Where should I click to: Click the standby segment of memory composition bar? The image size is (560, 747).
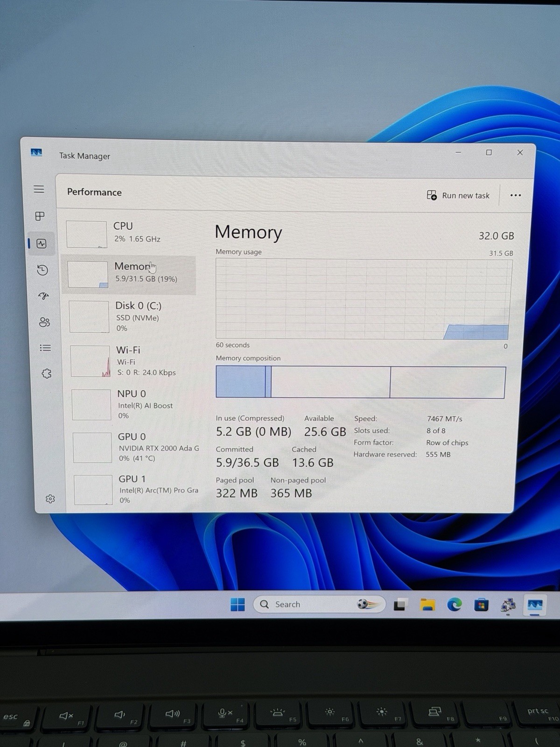point(330,382)
